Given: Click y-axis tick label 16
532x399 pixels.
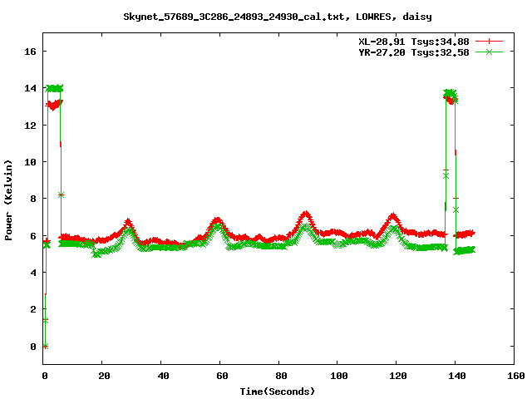Looking at the screenshot, I should tap(30, 52).
